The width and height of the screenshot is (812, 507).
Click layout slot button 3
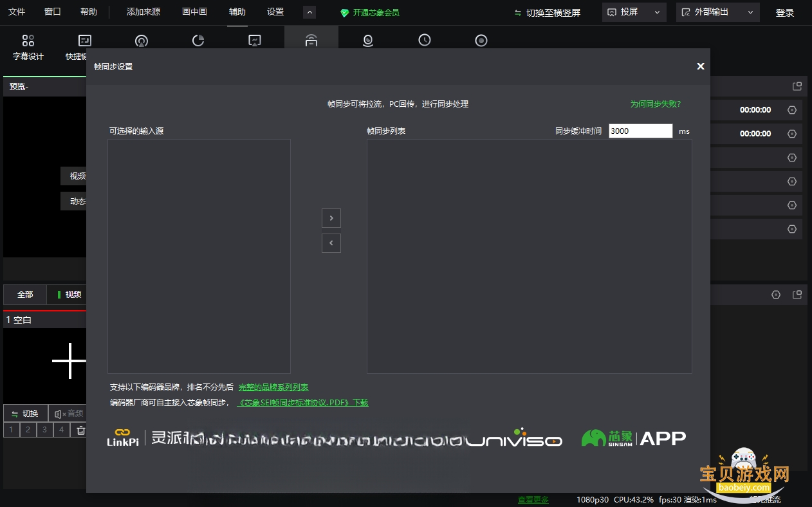tap(45, 430)
